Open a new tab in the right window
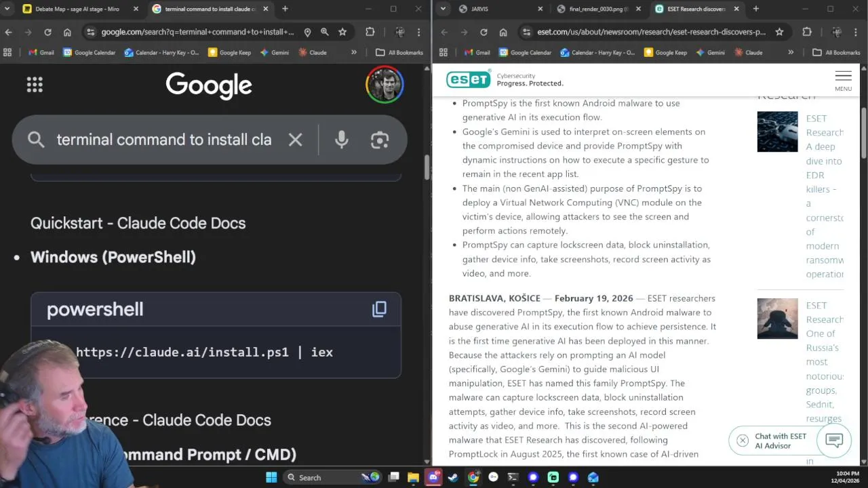868x488 pixels. click(x=755, y=9)
